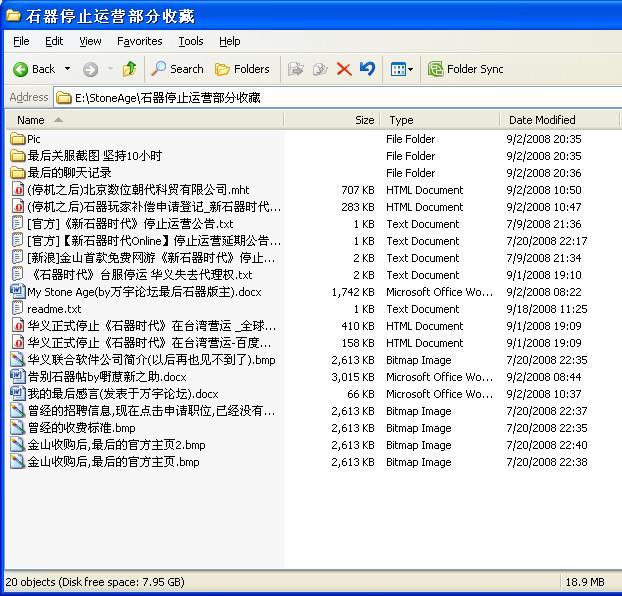The image size is (622, 596).
Task: Select the 停止运营延期公告 text file icon
Action: click(17, 241)
